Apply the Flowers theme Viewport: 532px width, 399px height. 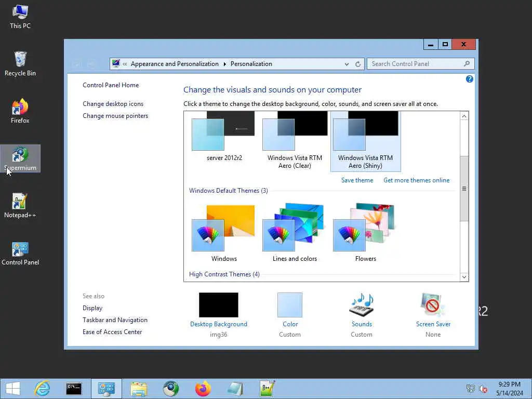365,233
